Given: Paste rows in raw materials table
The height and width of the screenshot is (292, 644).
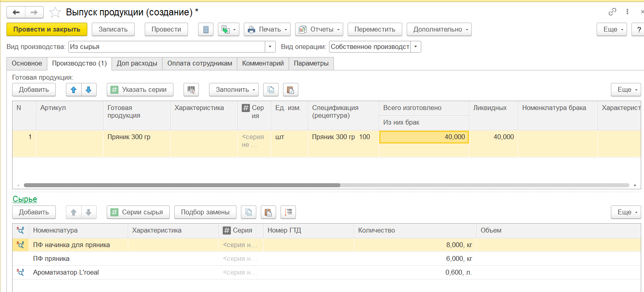Looking at the screenshot, I should [267, 212].
